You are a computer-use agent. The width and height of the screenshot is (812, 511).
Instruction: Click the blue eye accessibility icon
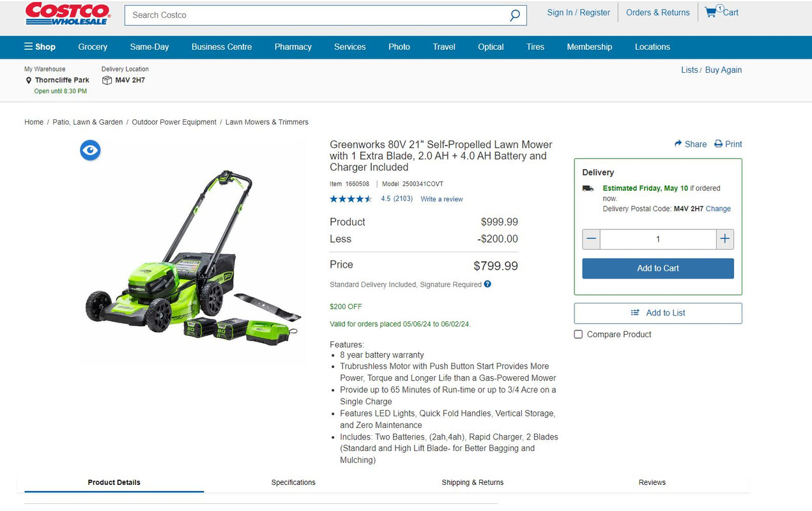90,150
